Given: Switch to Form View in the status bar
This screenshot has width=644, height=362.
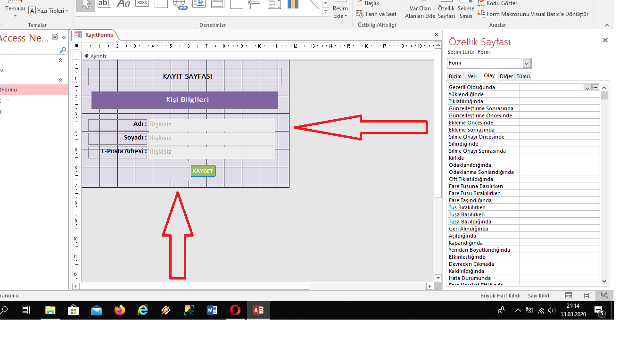Looking at the screenshot, I should point(569,296).
